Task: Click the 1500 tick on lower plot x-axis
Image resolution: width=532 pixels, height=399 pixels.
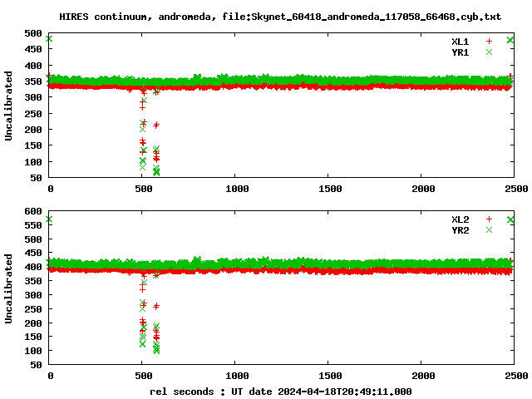Action: [330, 376]
